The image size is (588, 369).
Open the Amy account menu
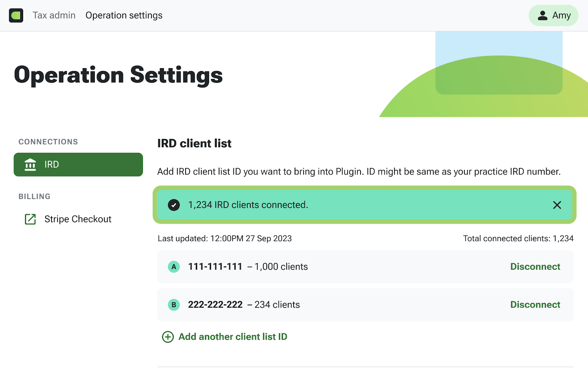553,15
